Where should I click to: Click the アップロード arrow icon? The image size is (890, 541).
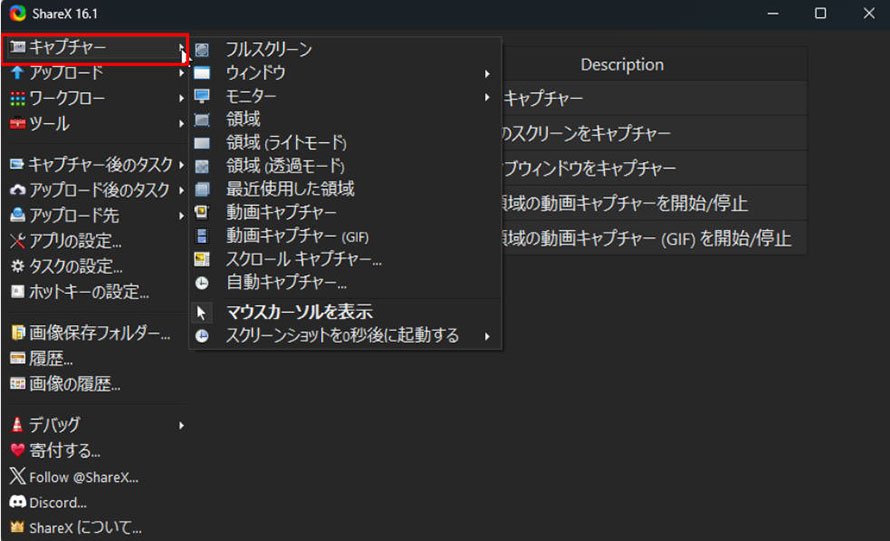18,73
